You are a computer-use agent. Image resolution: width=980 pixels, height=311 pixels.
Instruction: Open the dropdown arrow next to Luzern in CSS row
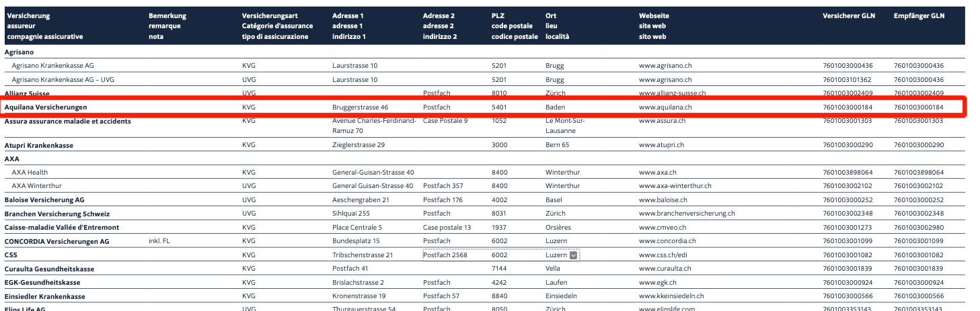[574, 255]
